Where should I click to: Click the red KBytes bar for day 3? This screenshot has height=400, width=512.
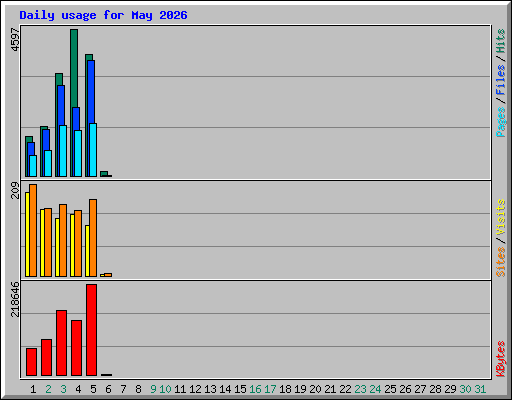[x=61, y=343]
